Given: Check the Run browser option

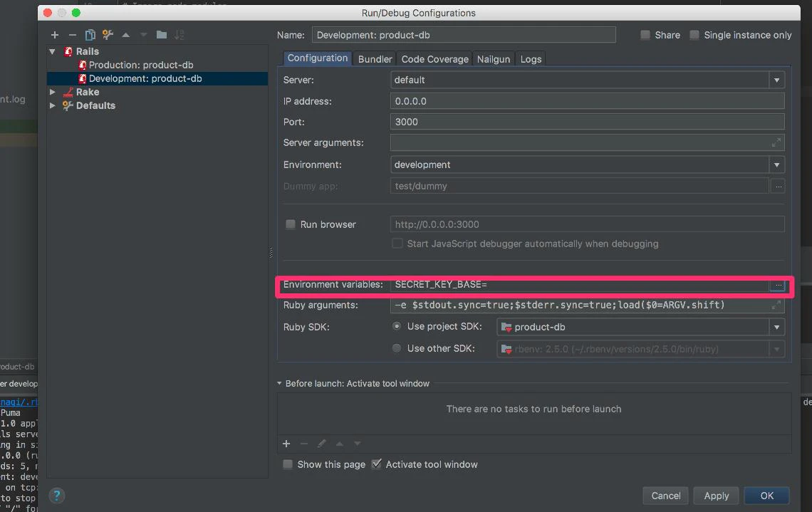Looking at the screenshot, I should click(291, 224).
